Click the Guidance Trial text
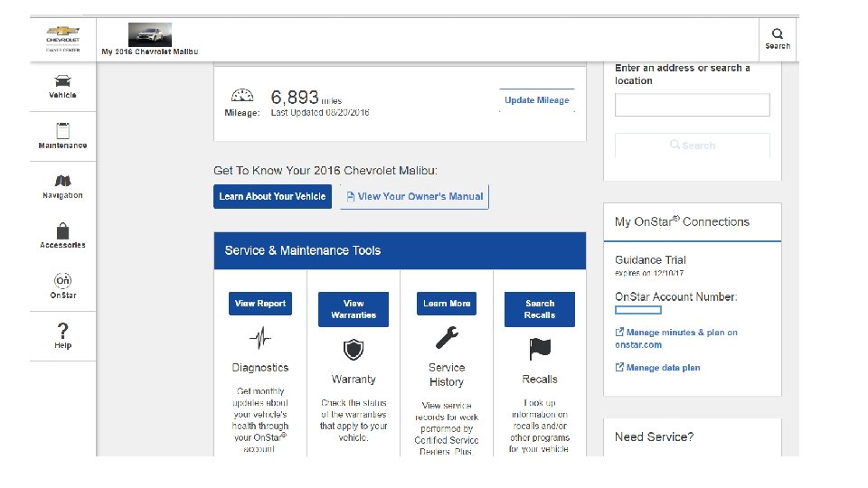 (650, 260)
